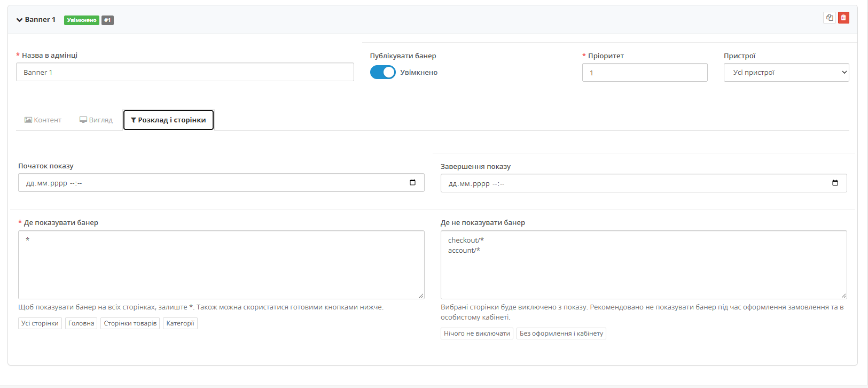Click the duplicate banner copy icon

coord(829,18)
